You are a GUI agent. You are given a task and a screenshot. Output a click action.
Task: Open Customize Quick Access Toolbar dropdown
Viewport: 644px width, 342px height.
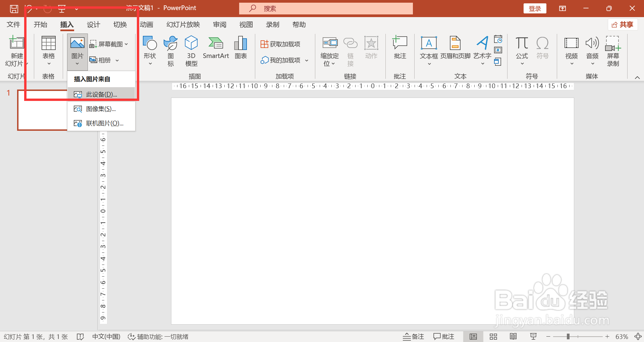coord(76,9)
